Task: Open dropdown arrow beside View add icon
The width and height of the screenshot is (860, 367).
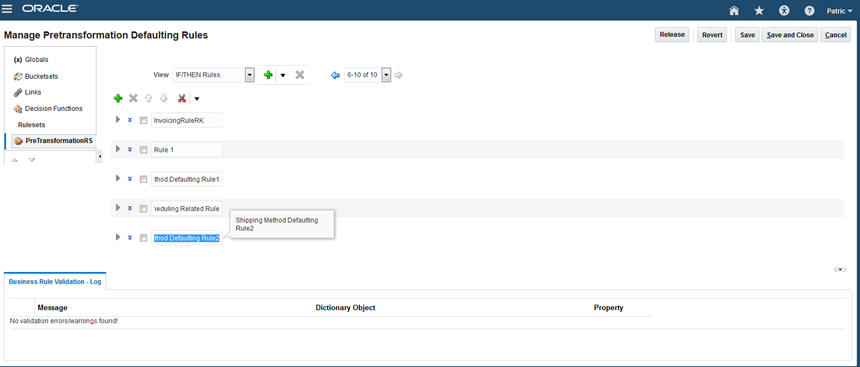Action: coord(283,76)
